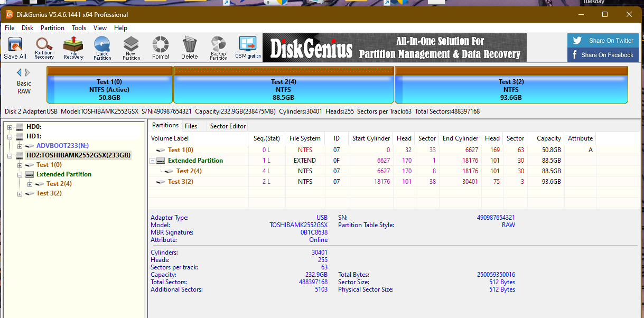The image size is (644, 318).
Task: Click the Save All toolbar icon
Action: (15, 48)
